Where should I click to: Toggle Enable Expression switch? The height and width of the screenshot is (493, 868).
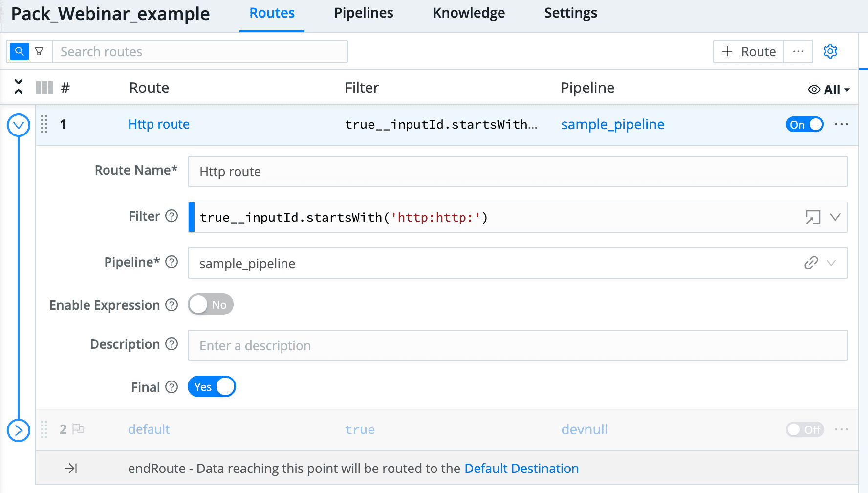pos(211,305)
